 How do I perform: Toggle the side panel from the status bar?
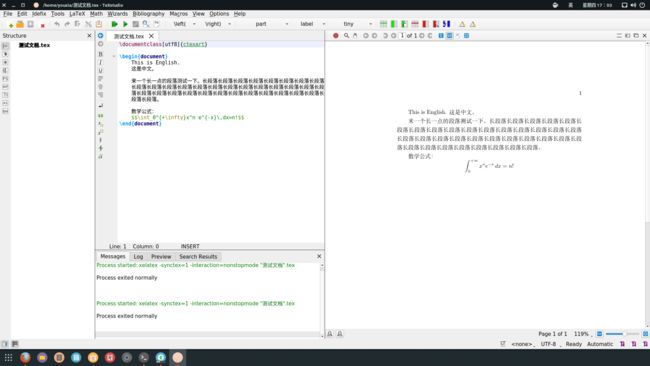[5, 344]
